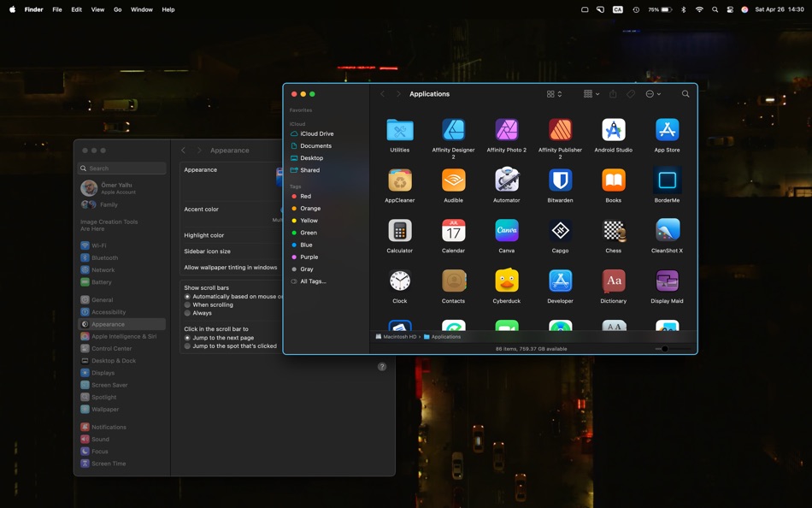Screen dimensions: 812x508
Task: Open the icon view switcher dropdown
Action: tap(554, 94)
